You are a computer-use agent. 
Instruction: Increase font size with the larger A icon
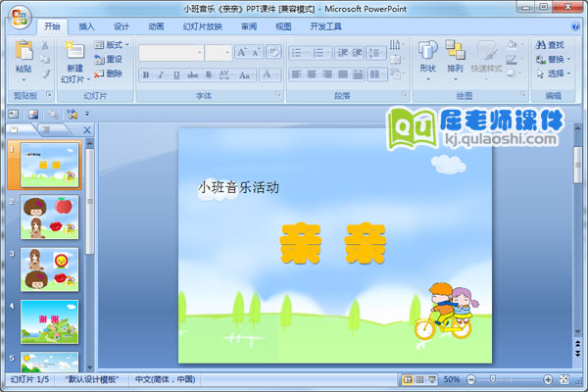(242, 52)
